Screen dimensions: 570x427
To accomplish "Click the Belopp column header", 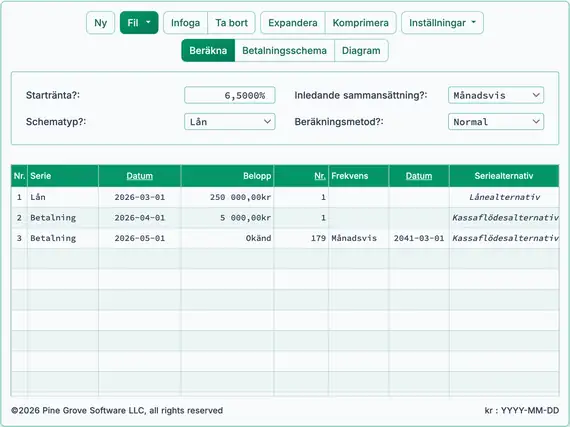I will [227, 176].
